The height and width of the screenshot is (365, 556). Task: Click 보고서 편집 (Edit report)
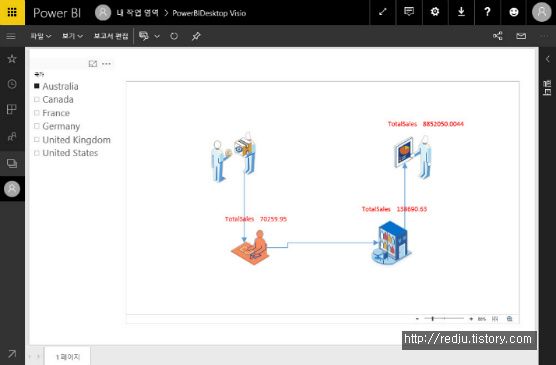tap(111, 36)
